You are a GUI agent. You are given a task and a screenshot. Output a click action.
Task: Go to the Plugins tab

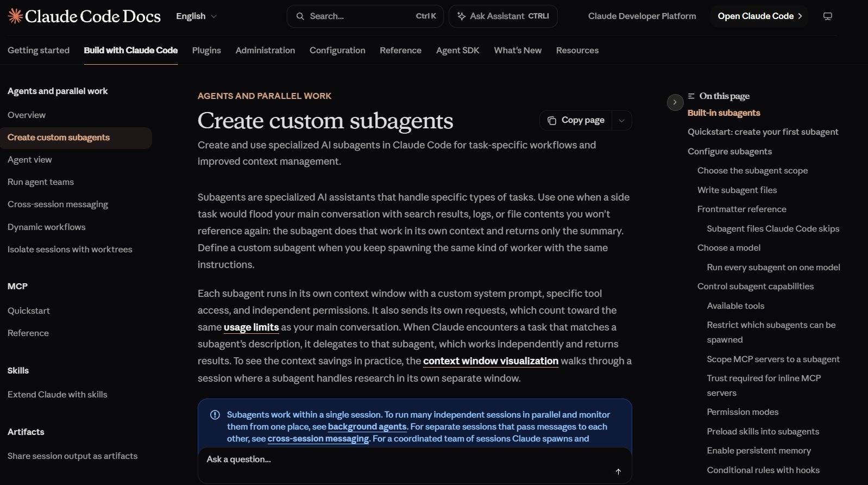click(206, 50)
